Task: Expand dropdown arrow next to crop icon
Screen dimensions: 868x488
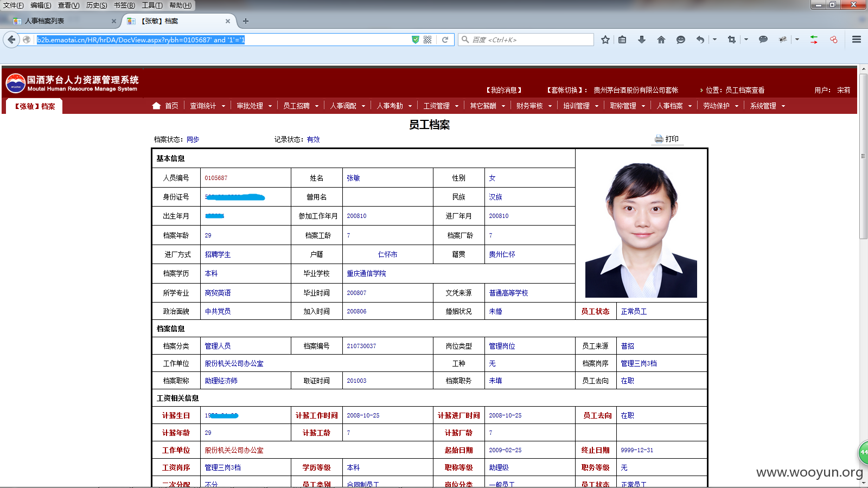Action: coord(746,40)
